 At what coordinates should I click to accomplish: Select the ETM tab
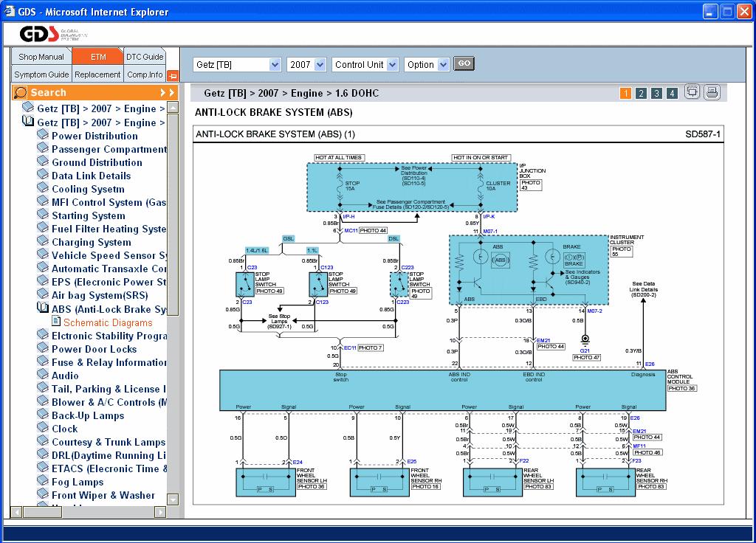tap(98, 56)
